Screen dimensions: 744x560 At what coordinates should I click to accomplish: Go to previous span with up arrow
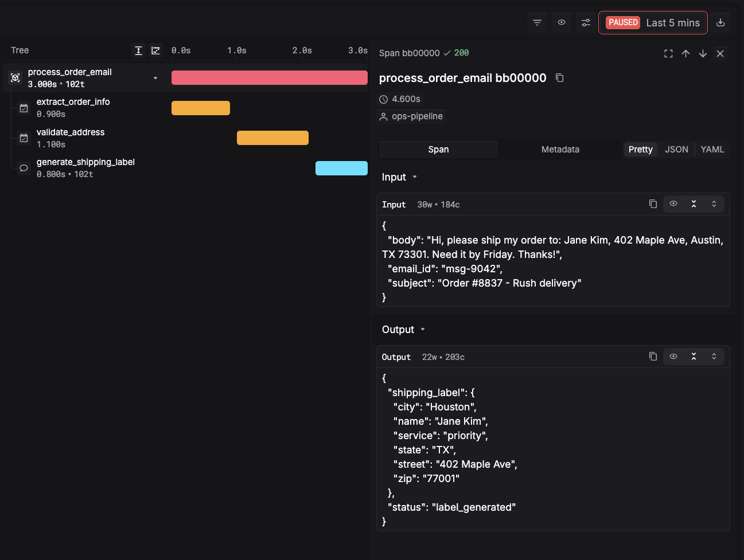tap(685, 53)
